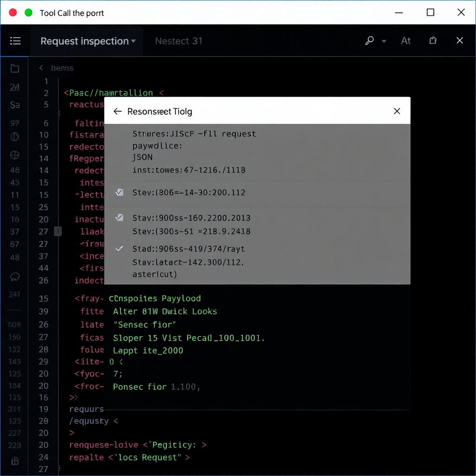The height and width of the screenshot is (476, 476).
Task: Open the folder icon in sidebar
Action: coord(14,68)
